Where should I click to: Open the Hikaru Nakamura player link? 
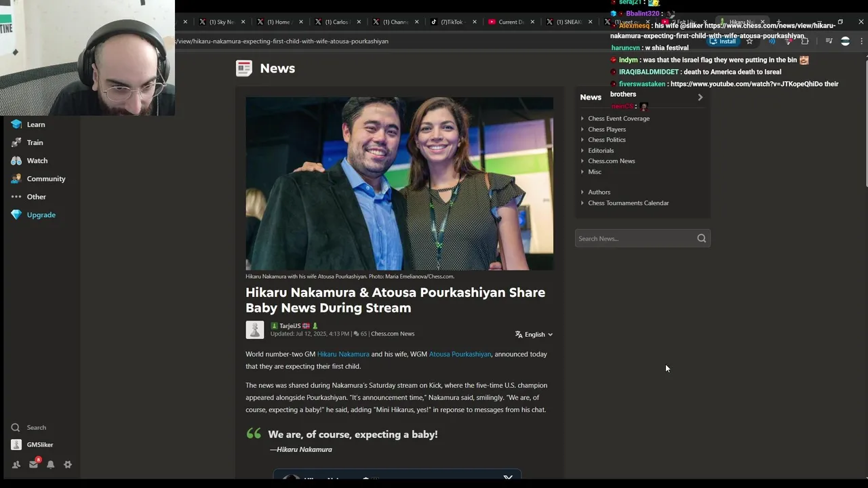pyautogui.click(x=343, y=354)
